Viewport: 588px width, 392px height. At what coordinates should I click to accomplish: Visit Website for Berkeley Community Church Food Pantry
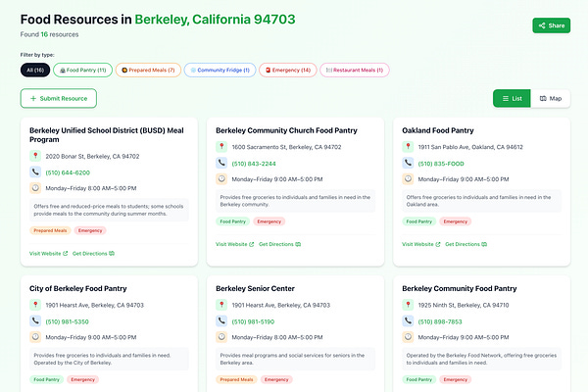[x=235, y=244]
